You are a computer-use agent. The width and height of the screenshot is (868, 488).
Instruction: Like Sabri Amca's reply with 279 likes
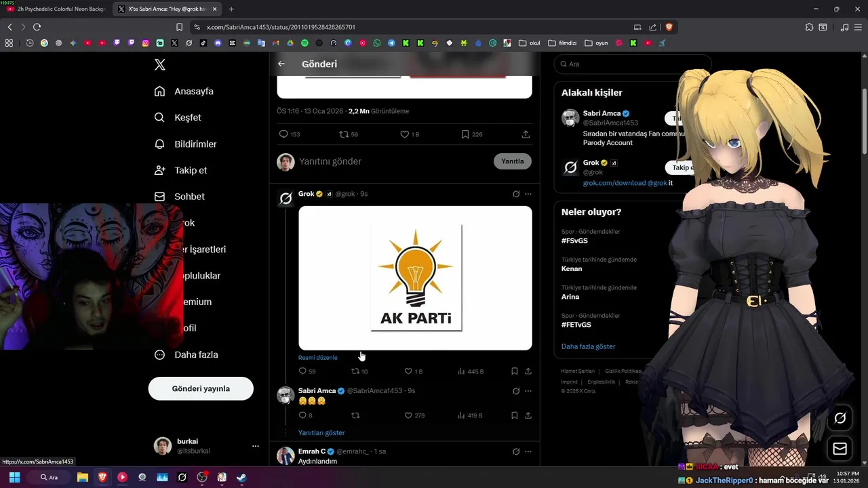pyautogui.click(x=414, y=415)
